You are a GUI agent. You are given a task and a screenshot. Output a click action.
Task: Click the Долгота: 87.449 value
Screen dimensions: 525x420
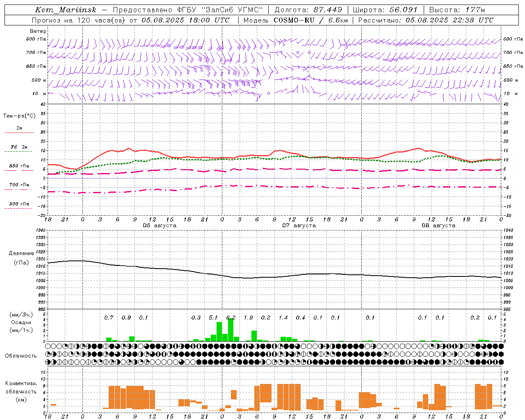(308, 10)
